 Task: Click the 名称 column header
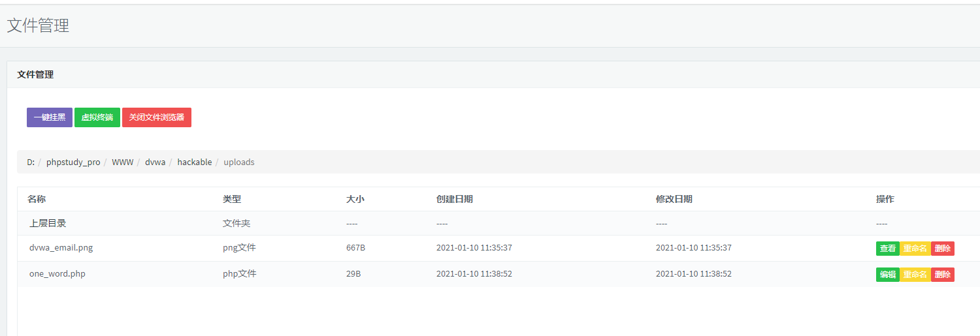point(37,199)
